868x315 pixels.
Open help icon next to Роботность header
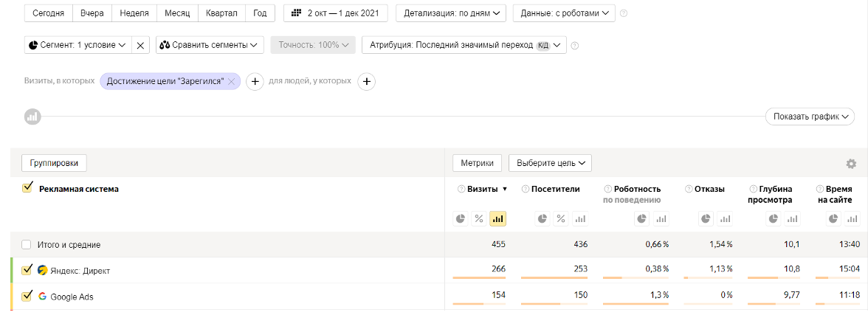tap(607, 190)
